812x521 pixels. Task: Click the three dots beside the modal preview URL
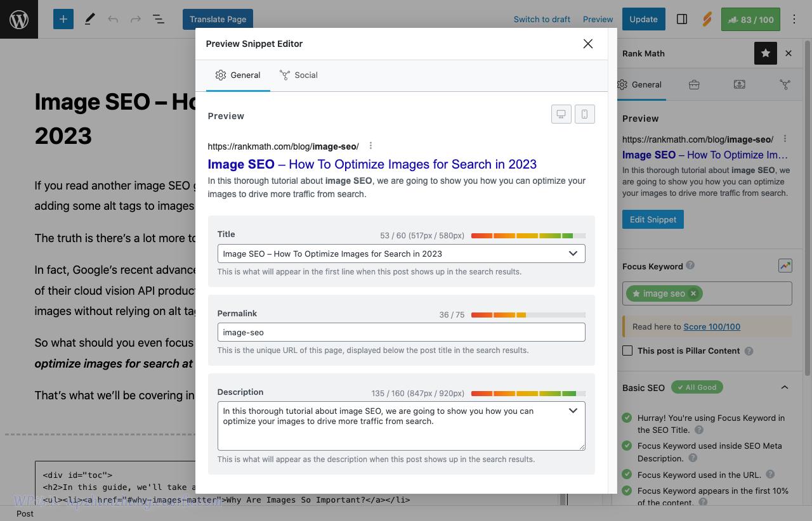(370, 146)
